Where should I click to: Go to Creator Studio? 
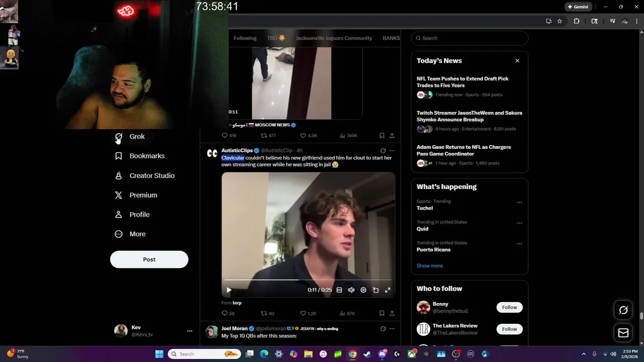click(145, 175)
